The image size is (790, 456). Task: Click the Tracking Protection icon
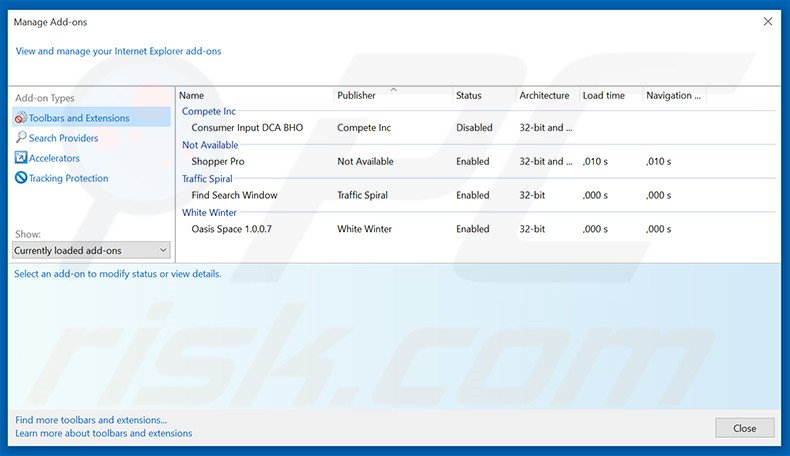coord(21,178)
